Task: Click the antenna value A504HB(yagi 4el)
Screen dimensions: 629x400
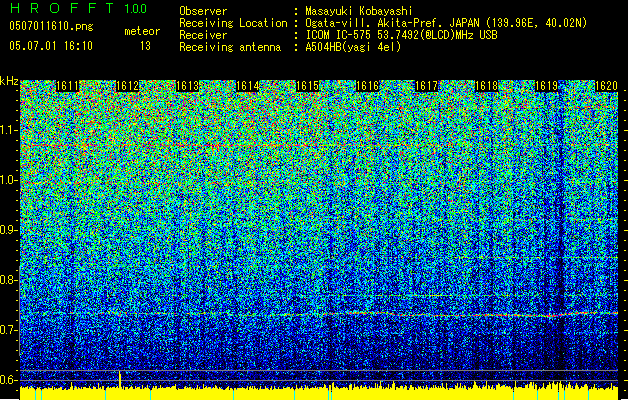Action: (353, 47)
